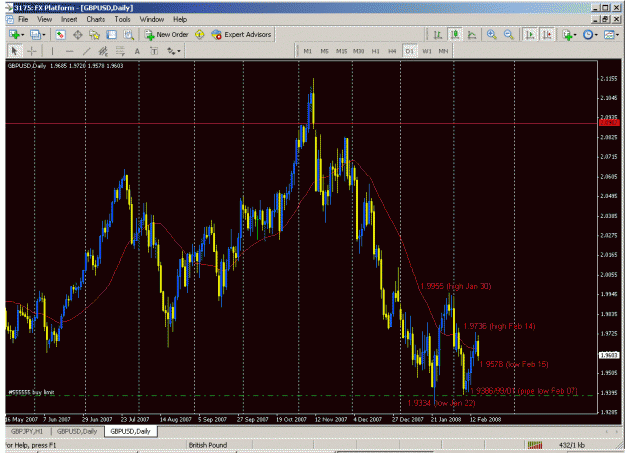This screenshot has height=453, width=625.
Task: Expand the Profiles dropdown arrow
Action: [x=44, y=35]
